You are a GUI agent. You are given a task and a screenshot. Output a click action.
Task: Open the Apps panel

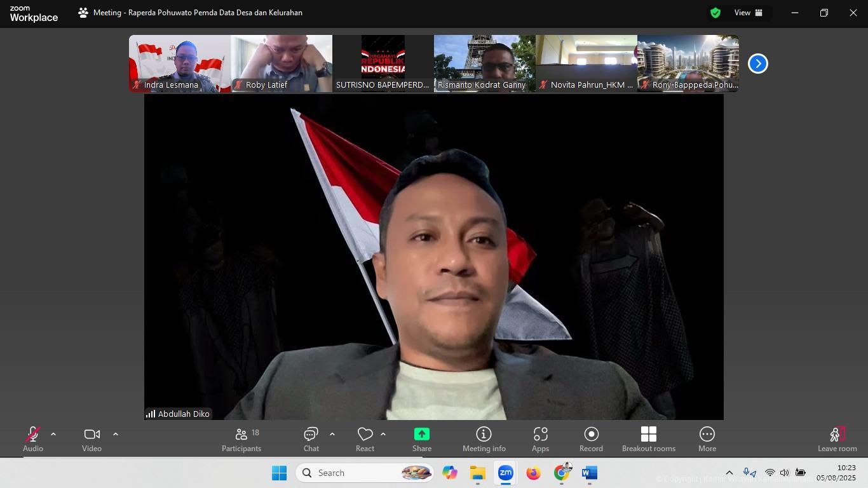540,439
